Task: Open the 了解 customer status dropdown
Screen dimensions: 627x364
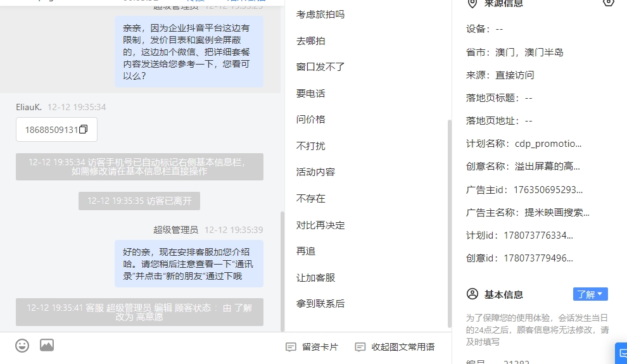Action: tap(590, 294)
